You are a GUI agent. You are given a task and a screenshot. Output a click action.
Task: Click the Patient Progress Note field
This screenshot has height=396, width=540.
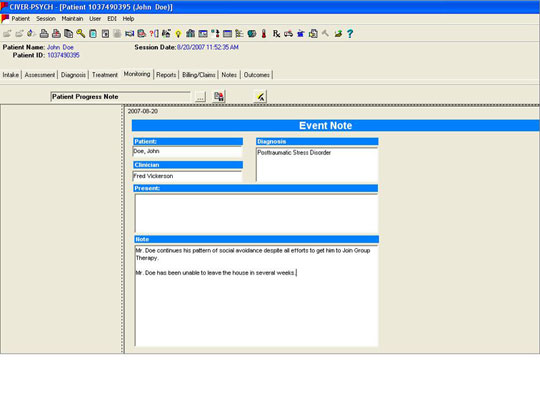(120, 97)
